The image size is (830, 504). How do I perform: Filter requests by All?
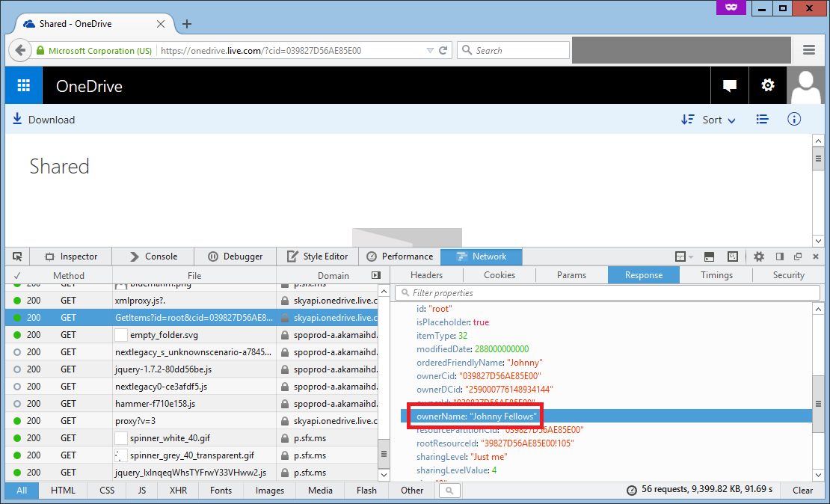22,491
